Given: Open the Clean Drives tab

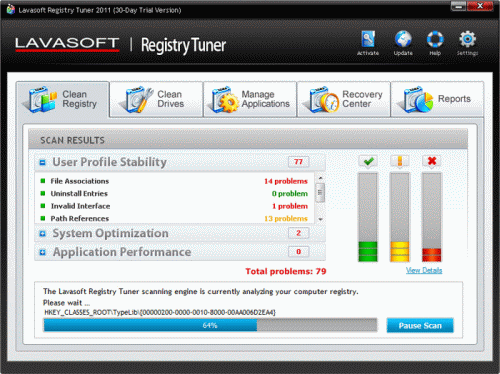Looking at the screenshot, I should 156,99.
